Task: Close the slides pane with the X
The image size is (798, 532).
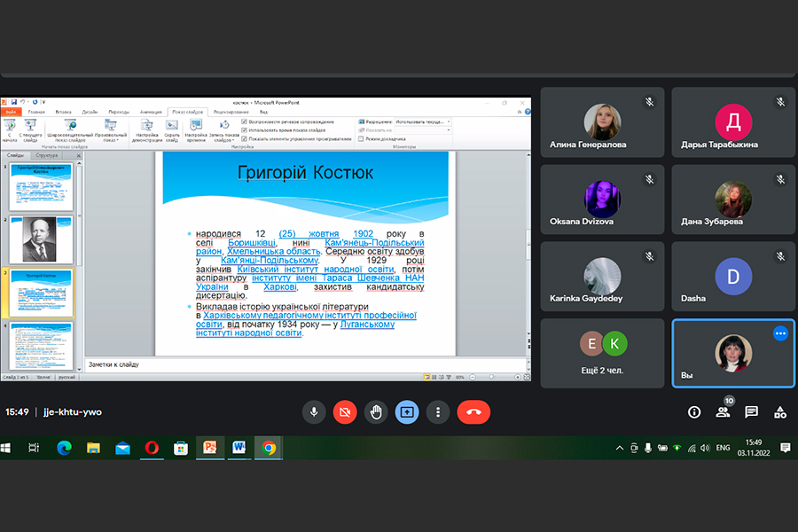Action: [x=78, y=155]
